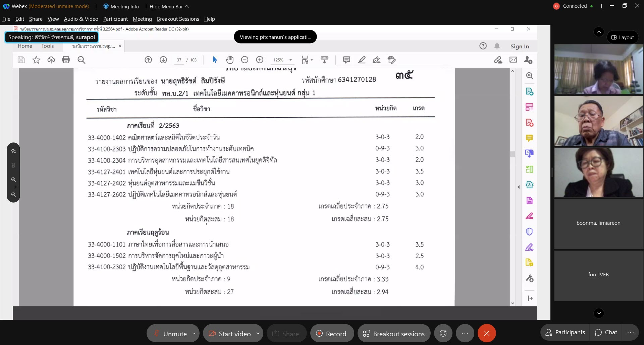Click the Export PDF icon in sidebar
The height and width of the screenshot is (345, 644).
click(x=529, y=91)
